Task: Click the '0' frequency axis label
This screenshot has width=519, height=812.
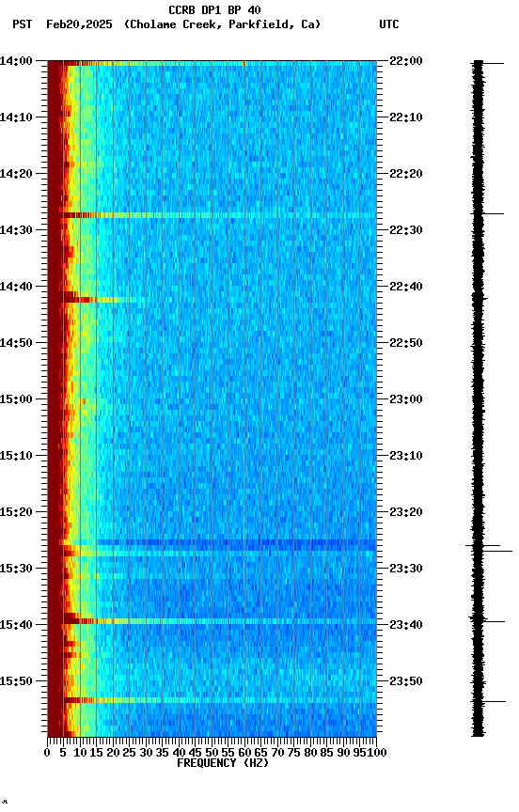Action: (47, 753)
